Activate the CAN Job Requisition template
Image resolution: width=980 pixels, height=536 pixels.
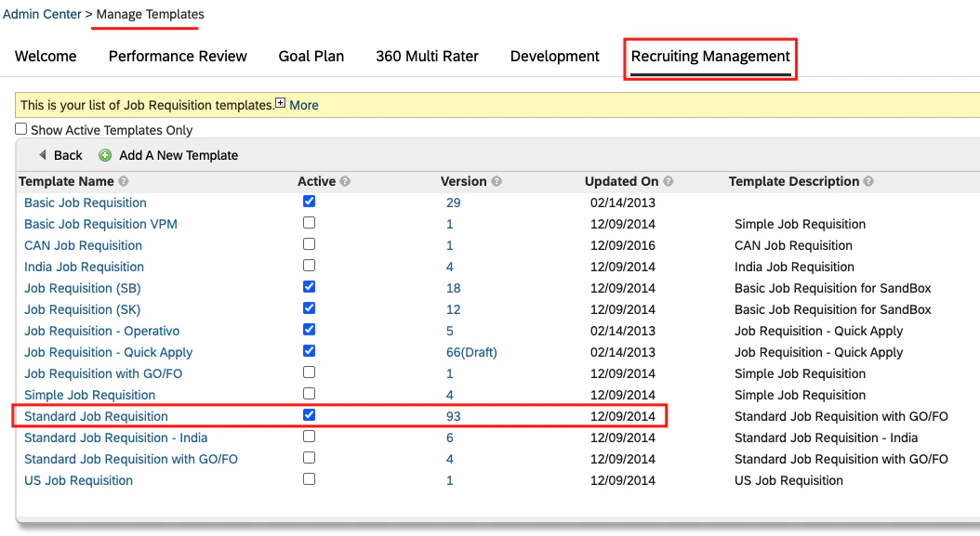pos(310,244)
